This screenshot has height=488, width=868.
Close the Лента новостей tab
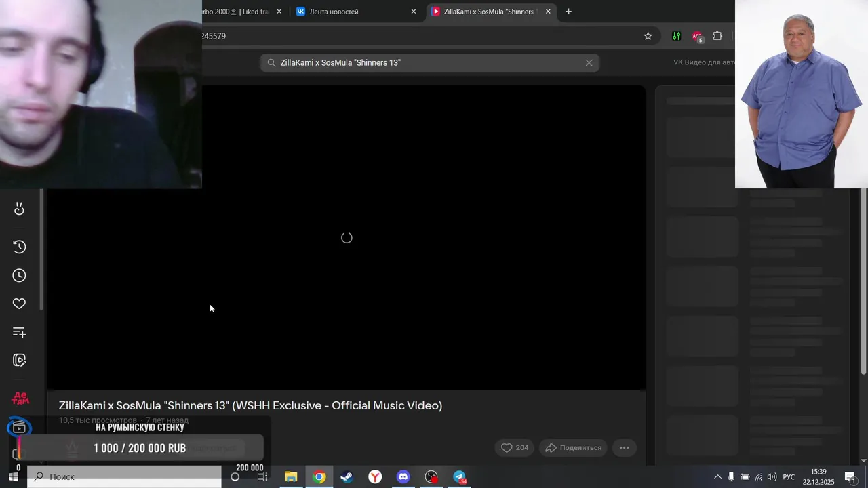414,12
